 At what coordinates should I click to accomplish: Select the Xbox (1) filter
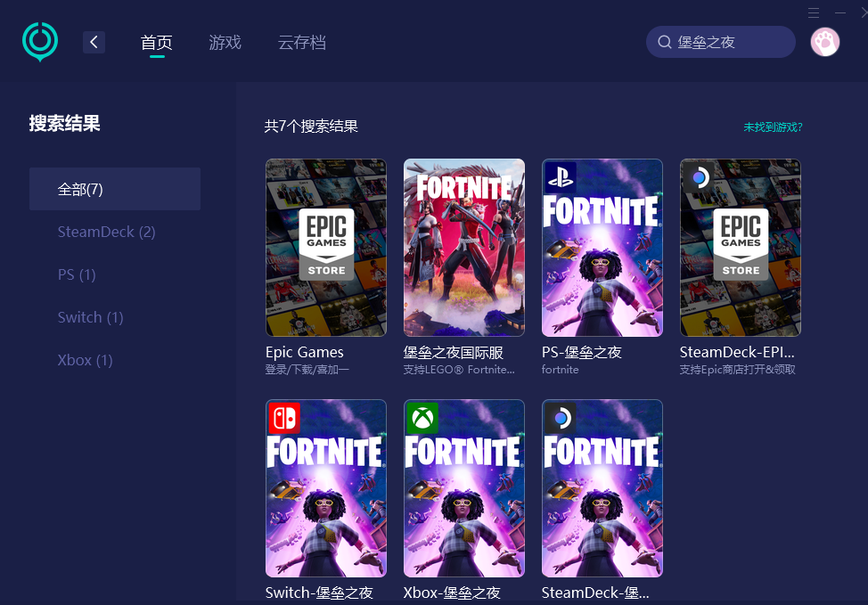pos(86,360)
